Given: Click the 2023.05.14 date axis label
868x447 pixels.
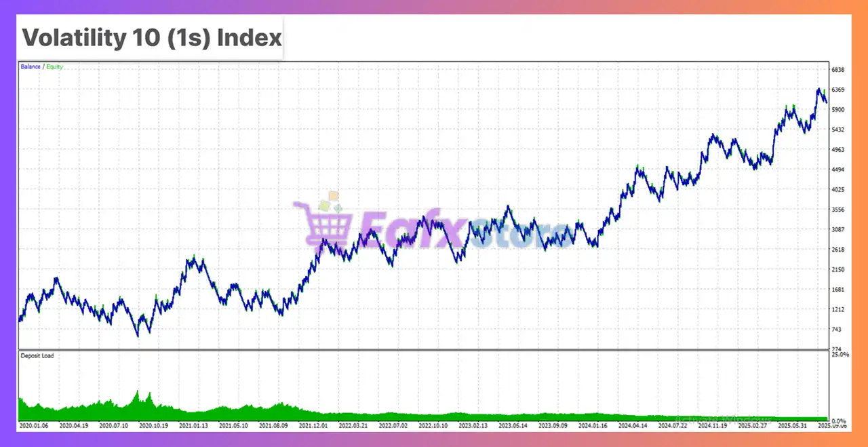Looking at the screenshot, I should tap(512, 427).
